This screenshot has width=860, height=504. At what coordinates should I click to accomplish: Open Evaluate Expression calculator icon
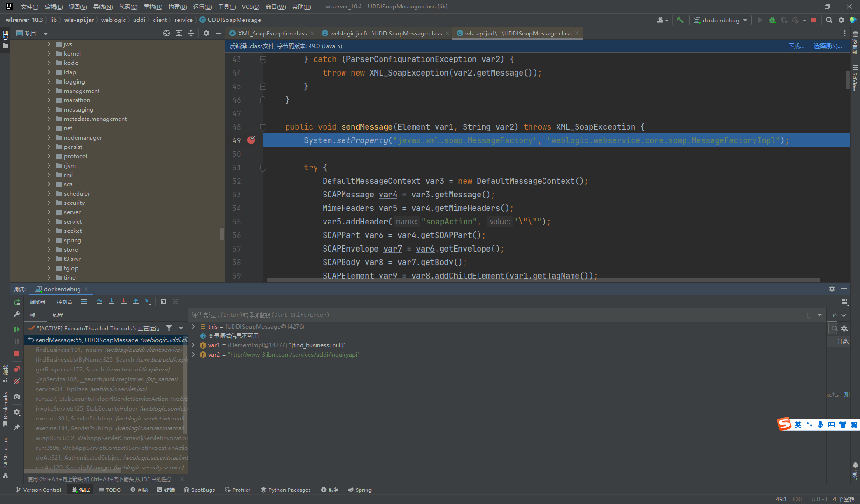tap(163, 301)
